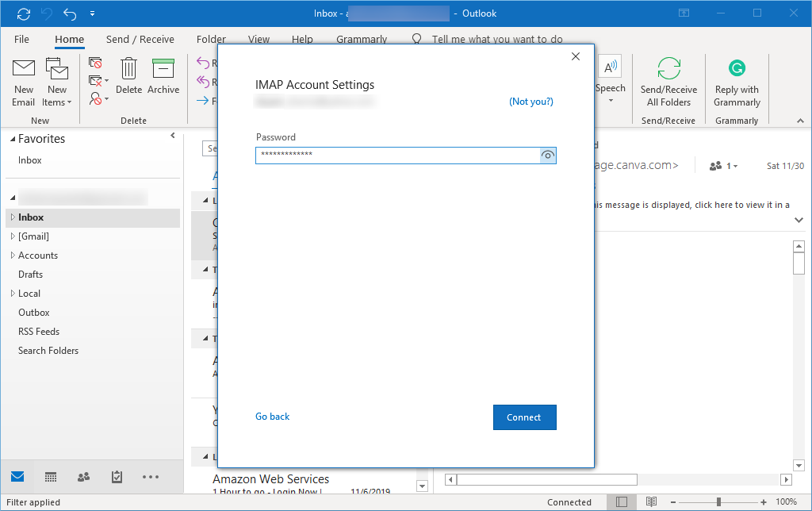Click Reply with Grammarly
Screen dimensions: 812x511
[x=737, y=83]
